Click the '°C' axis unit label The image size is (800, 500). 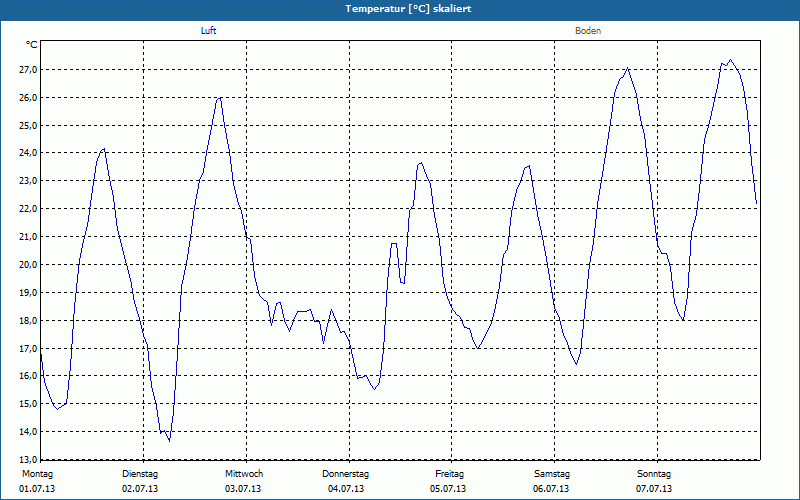pos(32,45)
